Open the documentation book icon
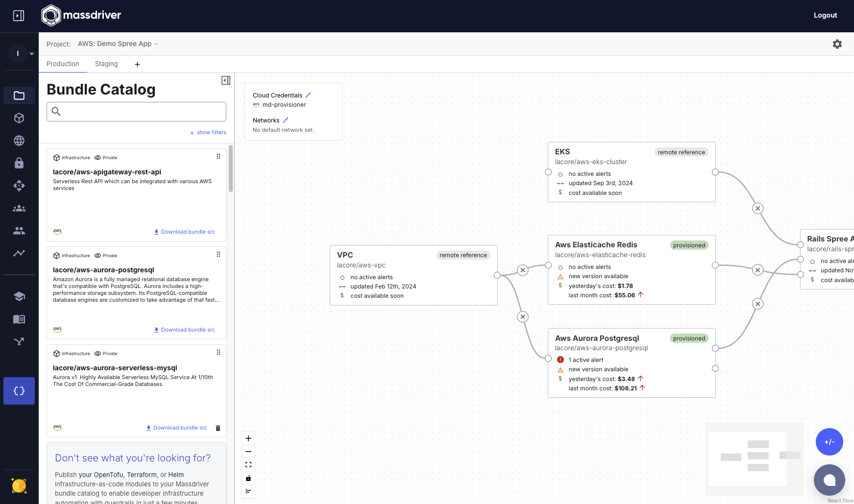This screenshot has width=854, height=504. point(19,319)
